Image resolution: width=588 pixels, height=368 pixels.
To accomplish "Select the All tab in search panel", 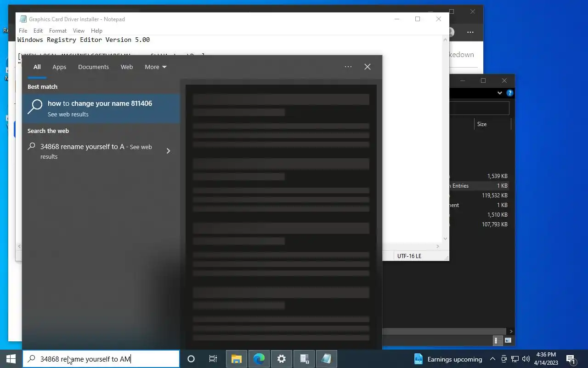I will pyautogui.click(x=37, y=67).
